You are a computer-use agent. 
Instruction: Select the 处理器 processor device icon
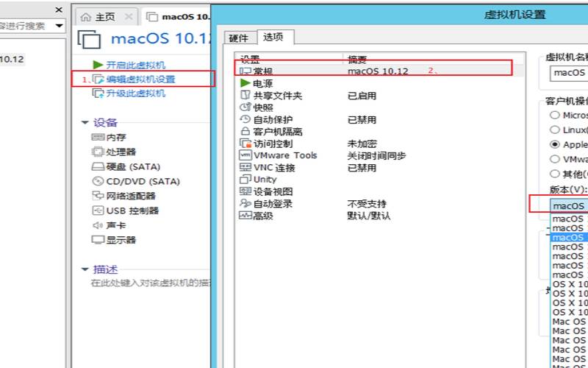coord(98,152)
